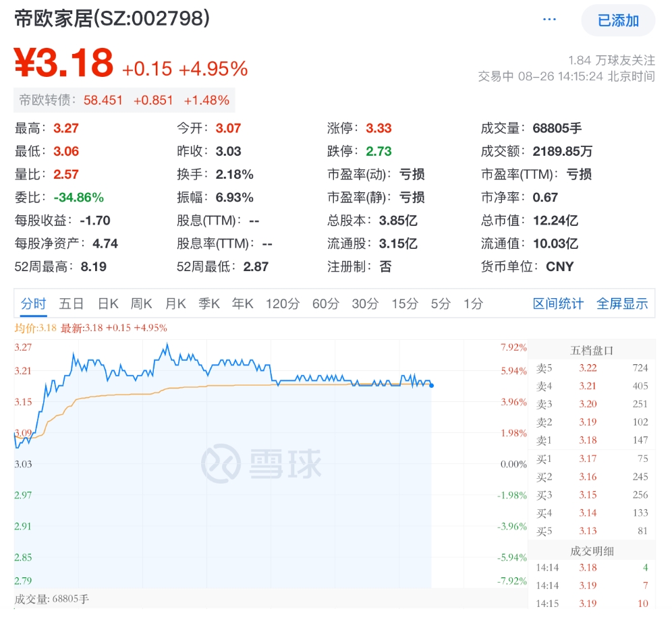
Task: Select the 买5 order row at 3.13
Action: [592, 531]
